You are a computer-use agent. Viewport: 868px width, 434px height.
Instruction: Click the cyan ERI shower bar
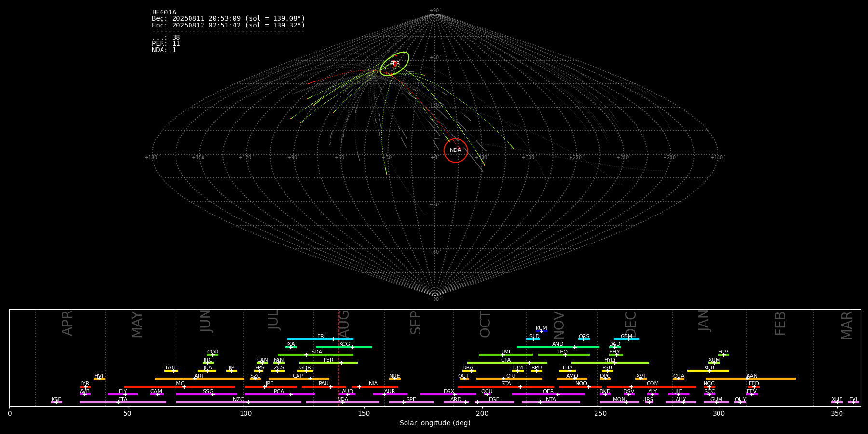320,339
